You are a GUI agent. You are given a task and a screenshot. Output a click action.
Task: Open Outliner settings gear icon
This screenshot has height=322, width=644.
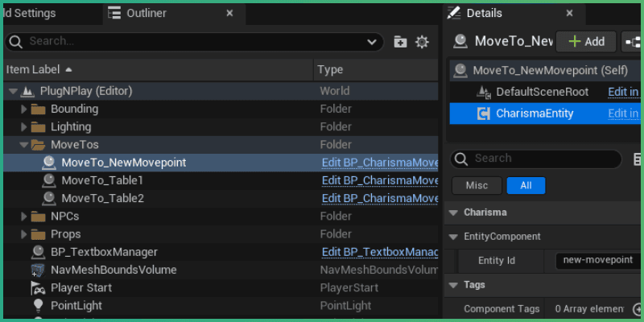(422, 42)
